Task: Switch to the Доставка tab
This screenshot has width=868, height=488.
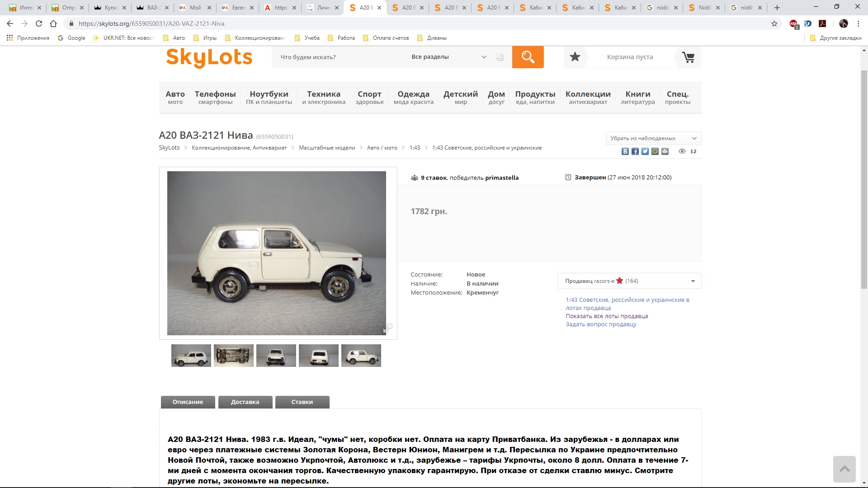Action: 245,402
